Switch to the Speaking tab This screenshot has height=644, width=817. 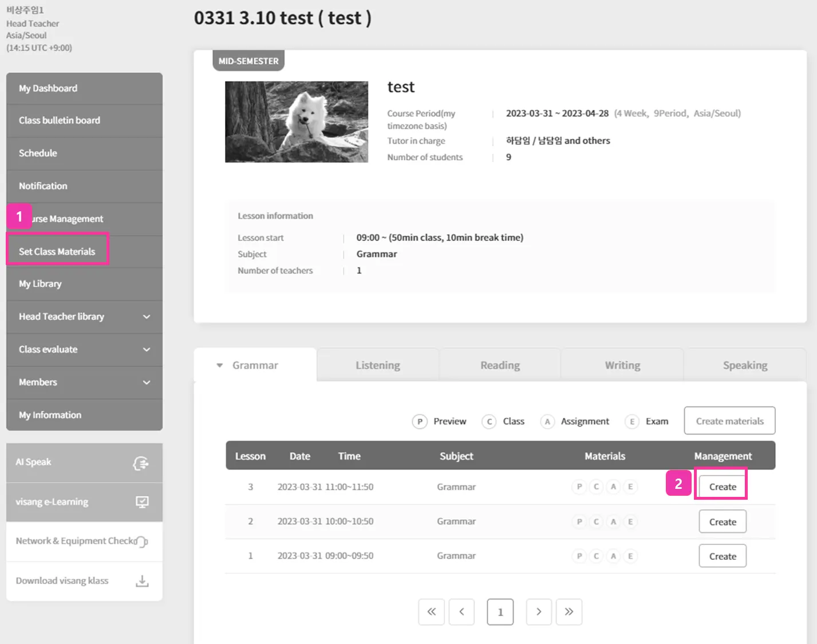745,365
